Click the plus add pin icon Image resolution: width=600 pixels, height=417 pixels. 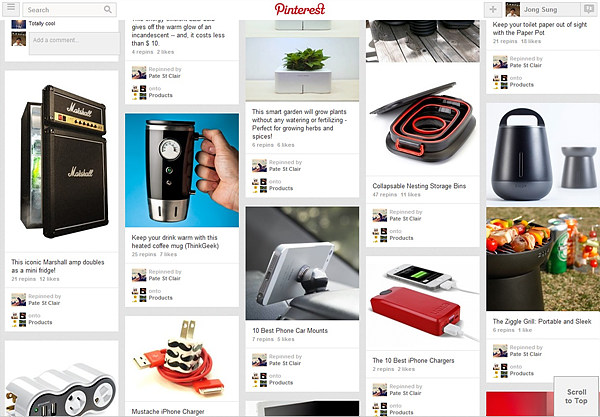tap(493, 10)
